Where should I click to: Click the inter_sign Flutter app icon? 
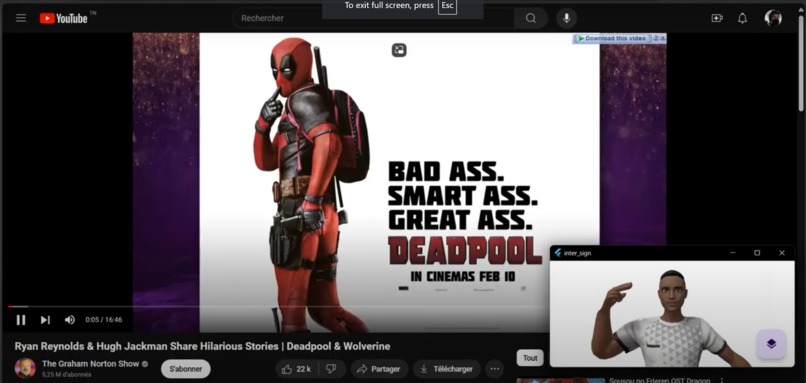(558, 253)
